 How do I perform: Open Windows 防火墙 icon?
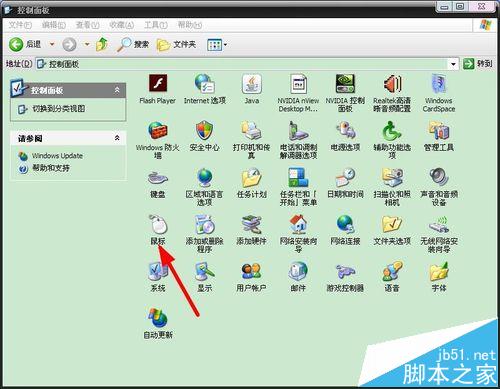click(158, 130)
